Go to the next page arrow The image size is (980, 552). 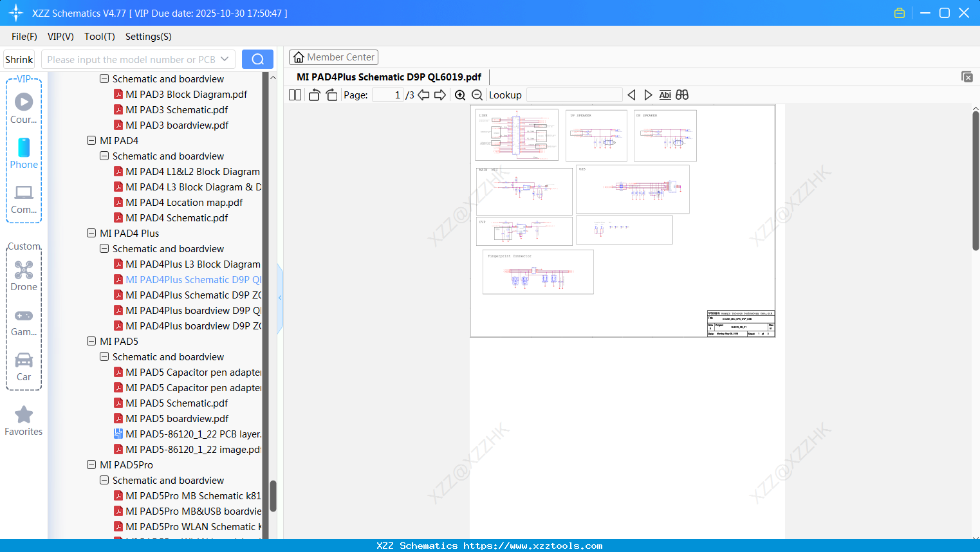[x=440, y=95]
